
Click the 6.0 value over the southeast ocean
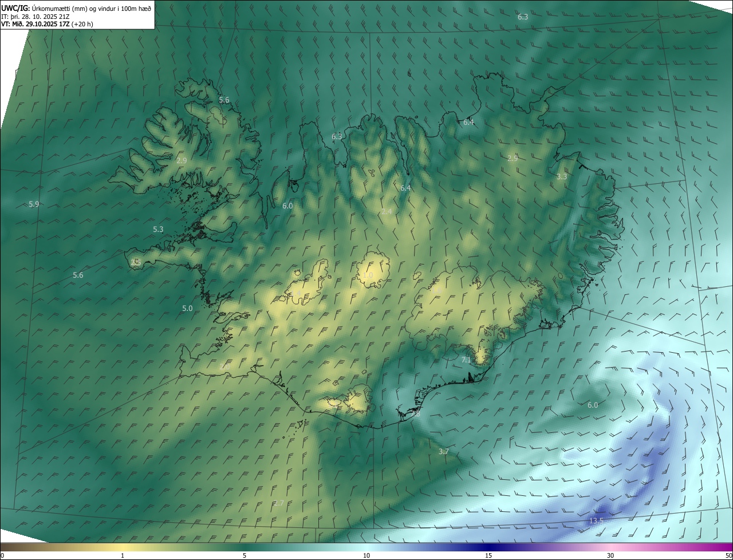coord(593,405)
